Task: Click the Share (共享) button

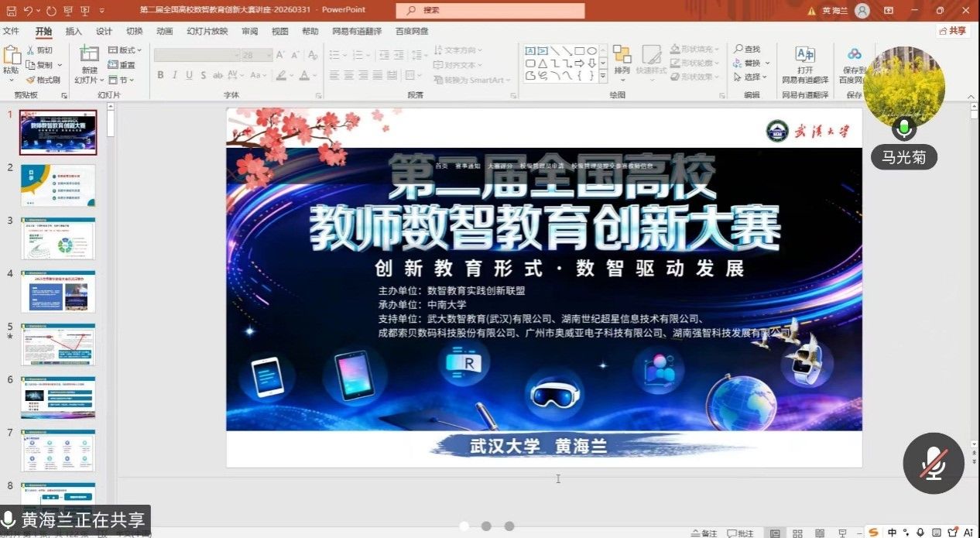Action: (x=953, y=31)
